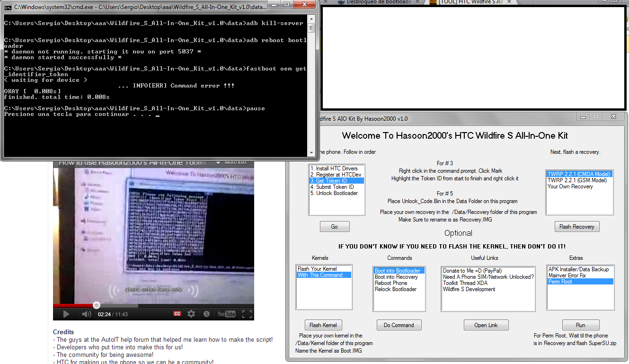Select TWRP 2.2.1 (CMDA Model) recovery
Image resolution: width=629 pixels, height=364 pixels.
579,174
